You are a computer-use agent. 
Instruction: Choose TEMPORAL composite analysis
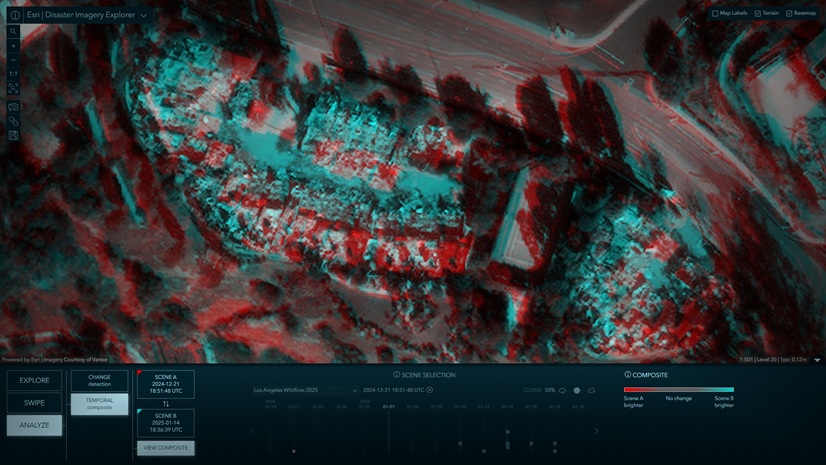pos(100,404)
